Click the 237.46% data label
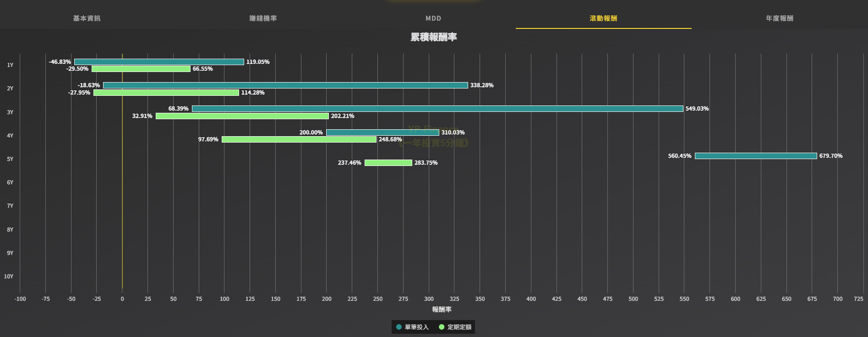 coord(349,163)
